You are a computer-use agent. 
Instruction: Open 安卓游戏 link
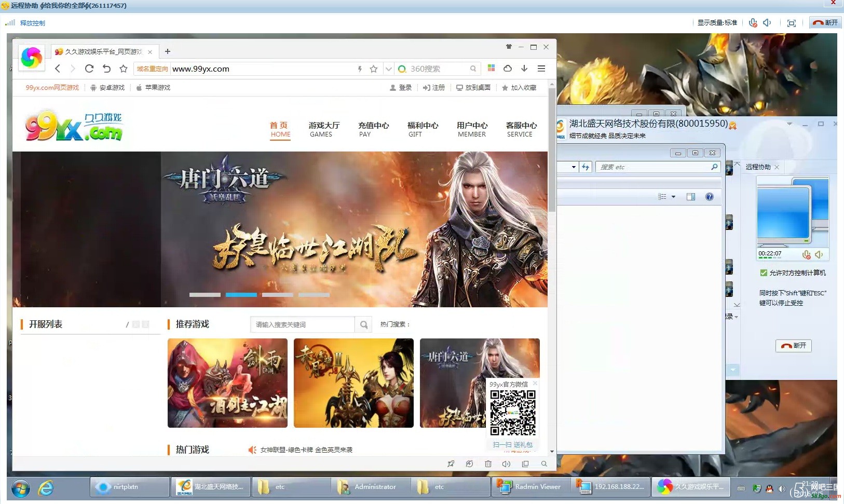[107, 88]
